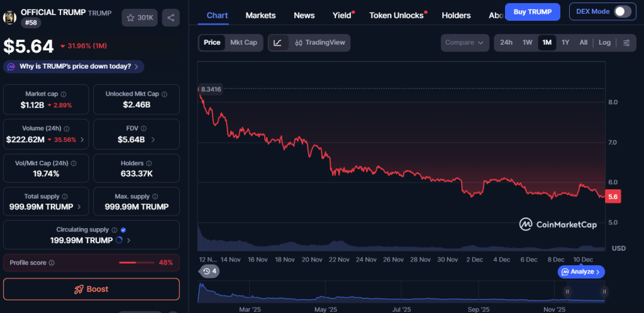Click the Analyze button

(x=582, y=272)
